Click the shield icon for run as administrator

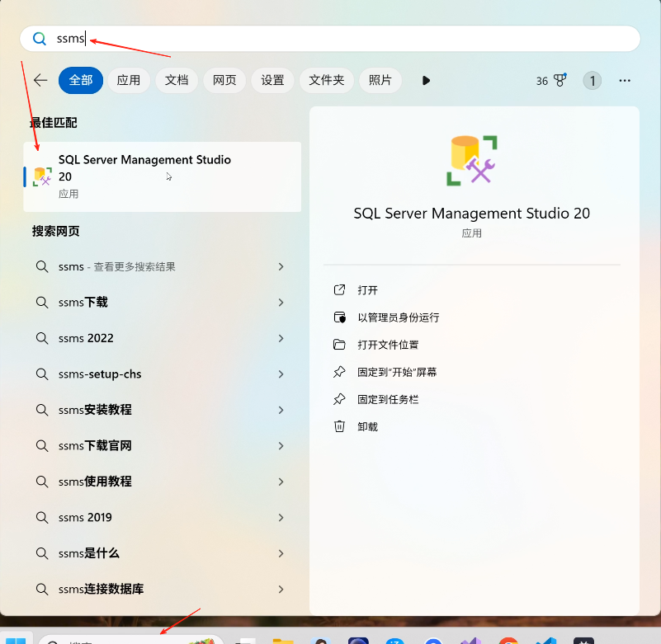pyautogui.click(x=339, y=317)
